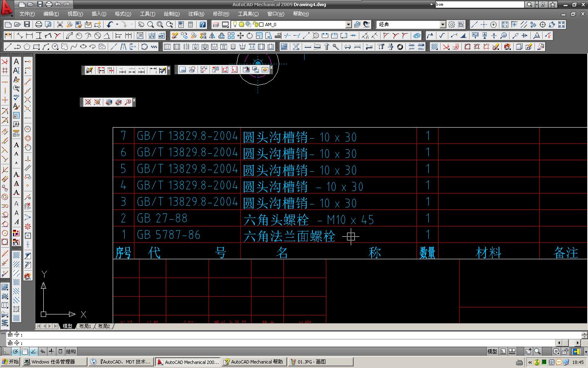Toggle the 模型 model space status button
This screenshot has height=368, width=588.
[x=492, y=351]
